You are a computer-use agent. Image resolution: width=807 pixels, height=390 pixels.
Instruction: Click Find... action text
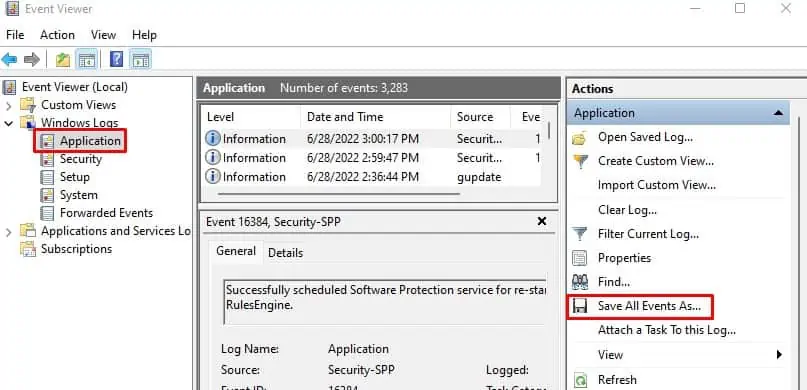pyautogui.click(x=613, y=282)
